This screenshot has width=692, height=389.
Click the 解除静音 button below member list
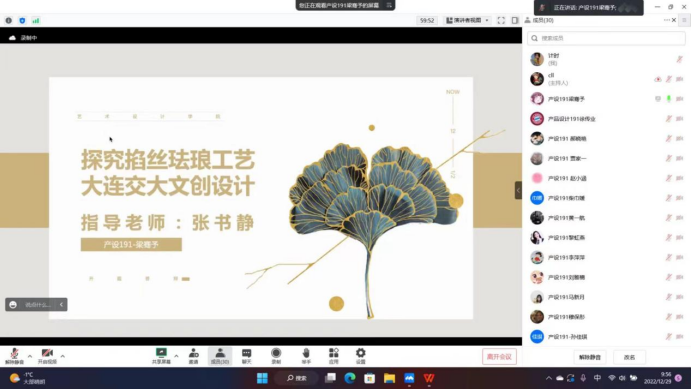pos(590,357)
